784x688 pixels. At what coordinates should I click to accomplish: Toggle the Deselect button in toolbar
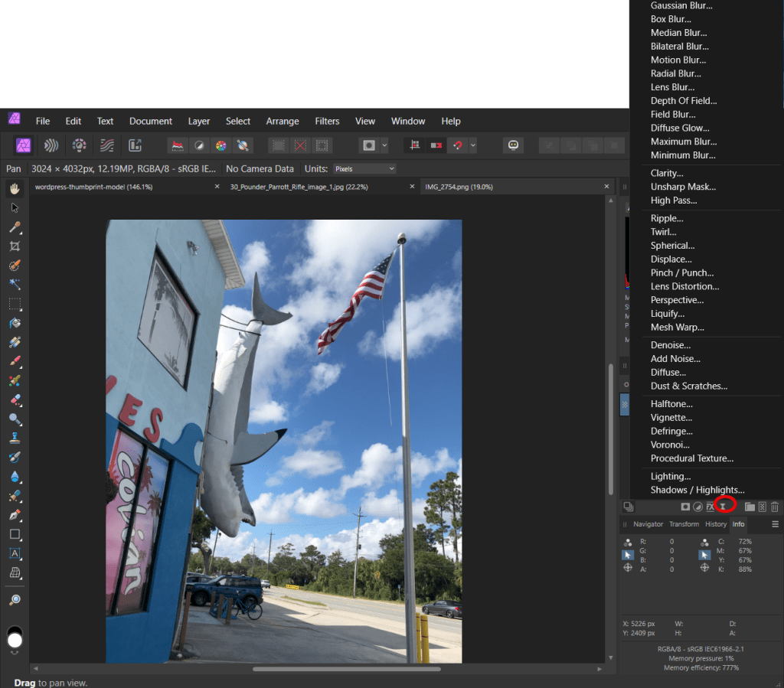[301, 145]
